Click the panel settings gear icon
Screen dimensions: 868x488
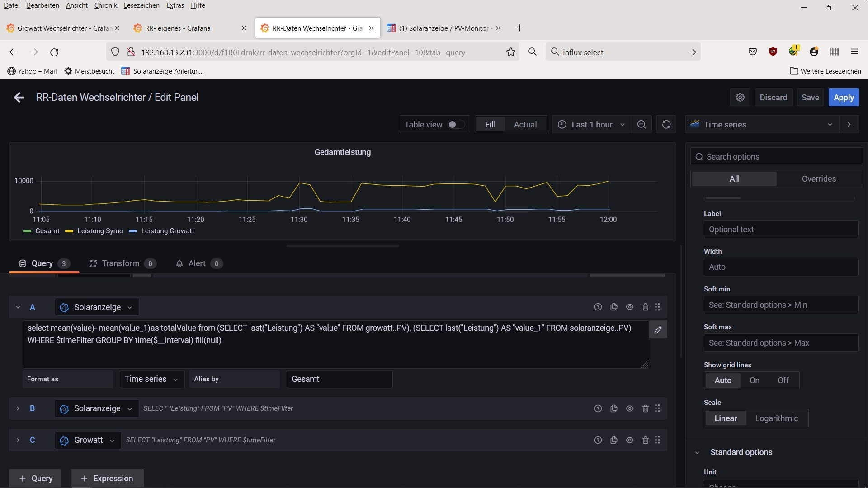tap(740, 97)
